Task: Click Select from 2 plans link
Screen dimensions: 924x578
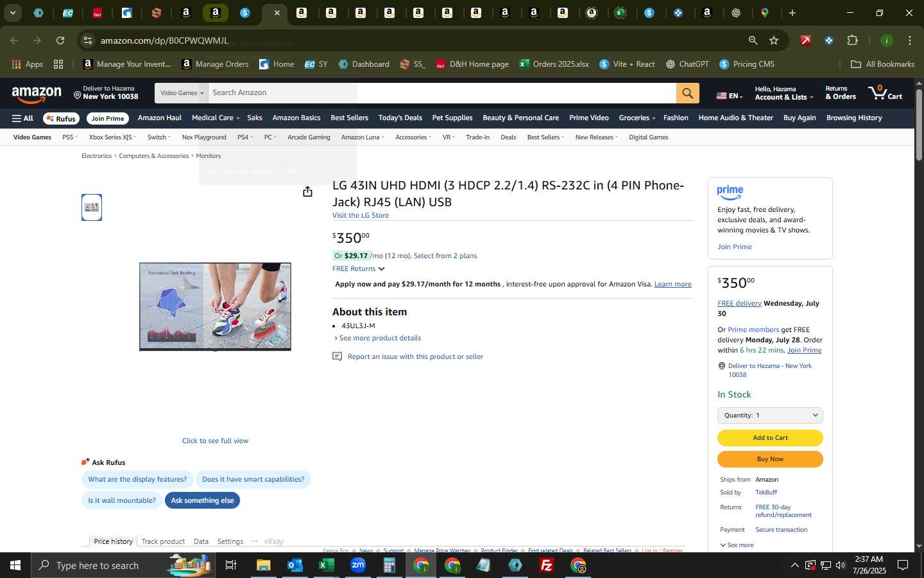Action: coord(445,256)
